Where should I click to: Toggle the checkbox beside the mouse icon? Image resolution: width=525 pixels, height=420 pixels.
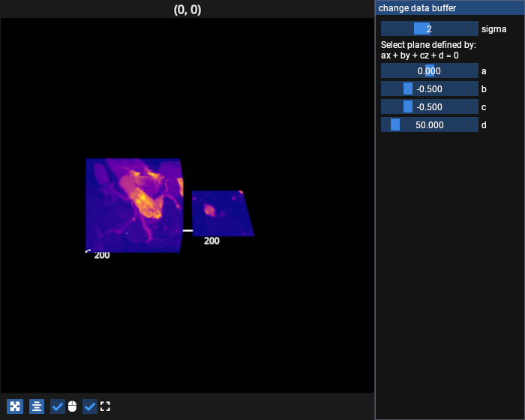coord(58,406)
